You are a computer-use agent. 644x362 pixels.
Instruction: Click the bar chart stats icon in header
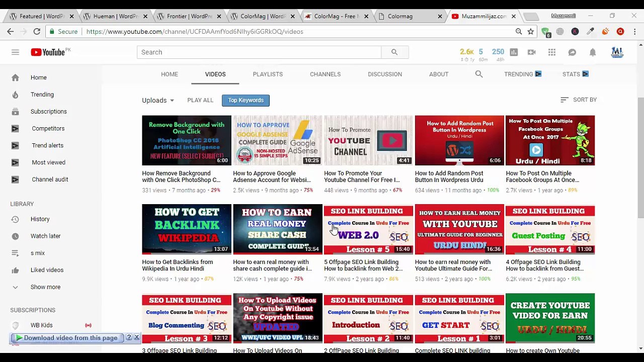coord(514,52)
